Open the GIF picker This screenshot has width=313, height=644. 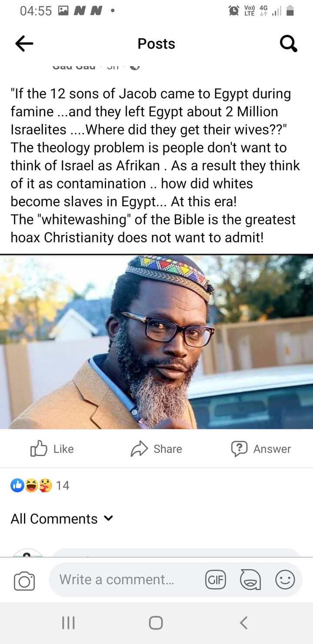point(216,580)
